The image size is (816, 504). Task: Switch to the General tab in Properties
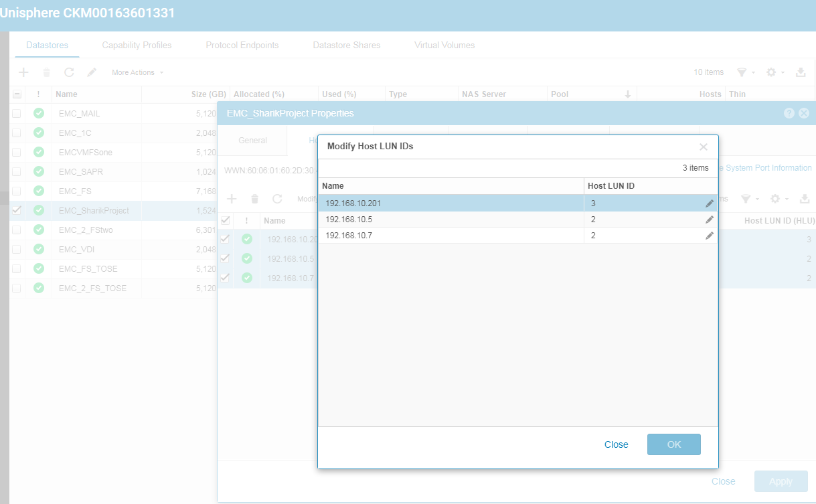(x=252, y=141)
